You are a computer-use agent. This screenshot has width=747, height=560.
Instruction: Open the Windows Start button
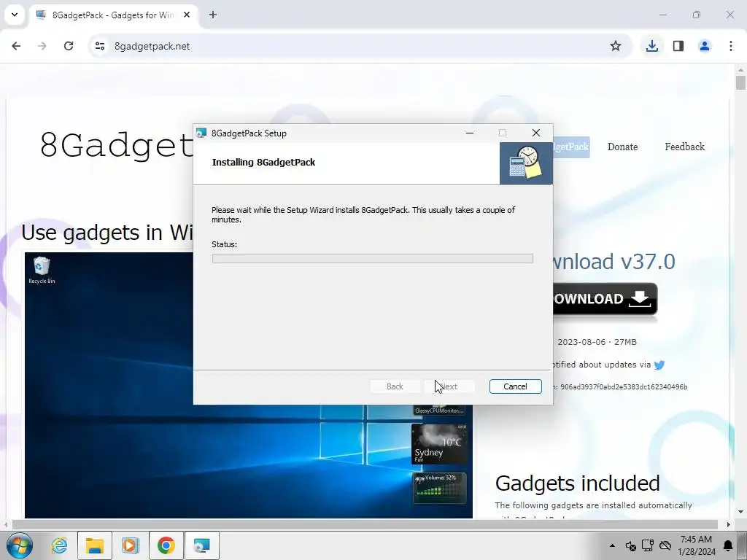[x=20, y=545]
